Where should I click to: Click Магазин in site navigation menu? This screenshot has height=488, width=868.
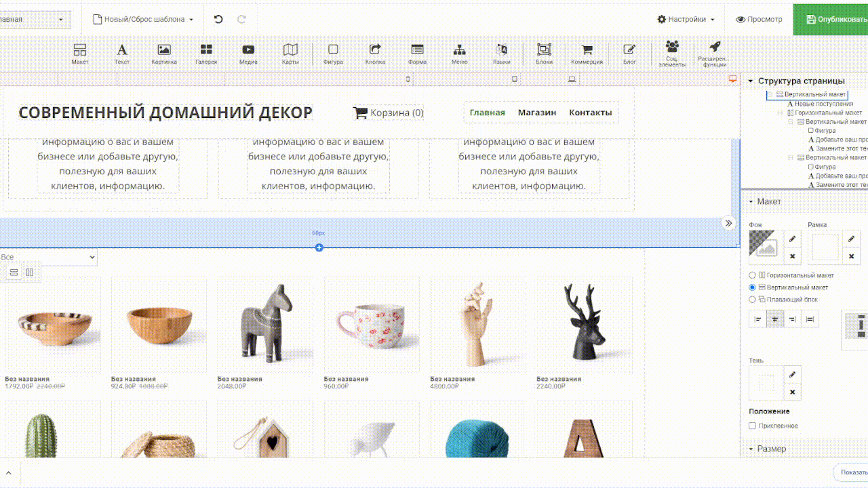point(537,113)
